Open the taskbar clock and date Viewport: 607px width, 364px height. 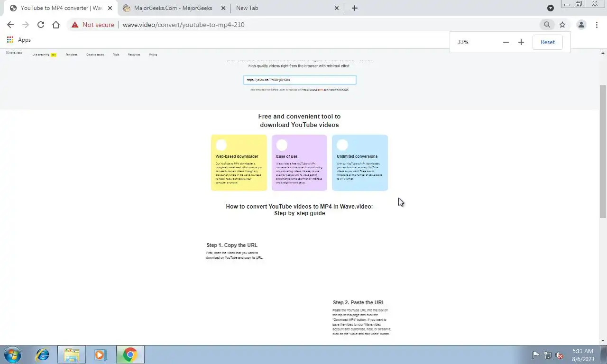click(x=583, y=355)
